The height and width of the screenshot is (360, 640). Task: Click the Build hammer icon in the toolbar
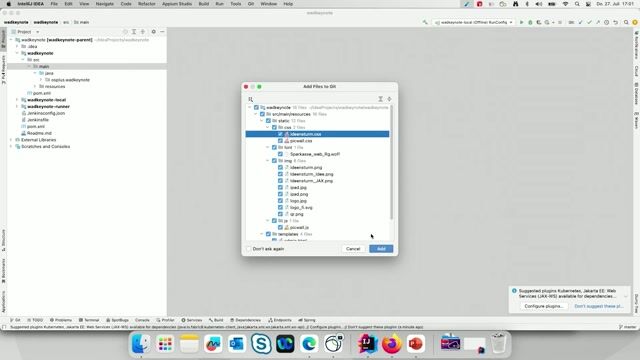pyautogui.click(x=425, y=22)
